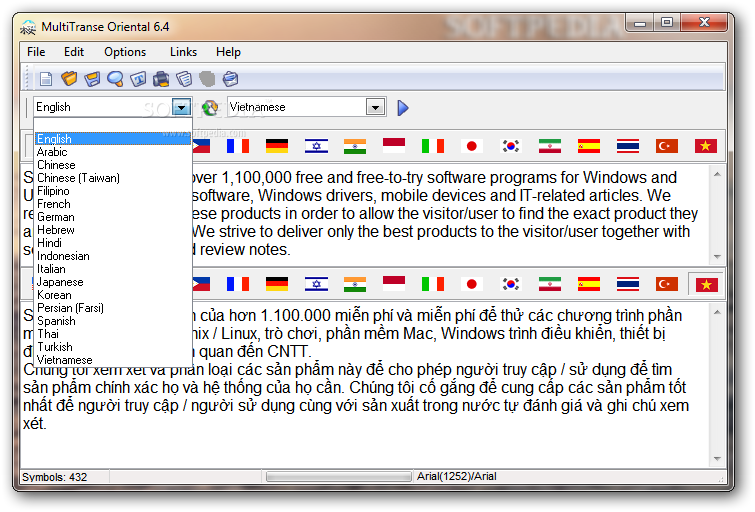The image size is (755, 512).
Task: Click the source text pane scroll-down arrow
Action: tap(717, 257)
